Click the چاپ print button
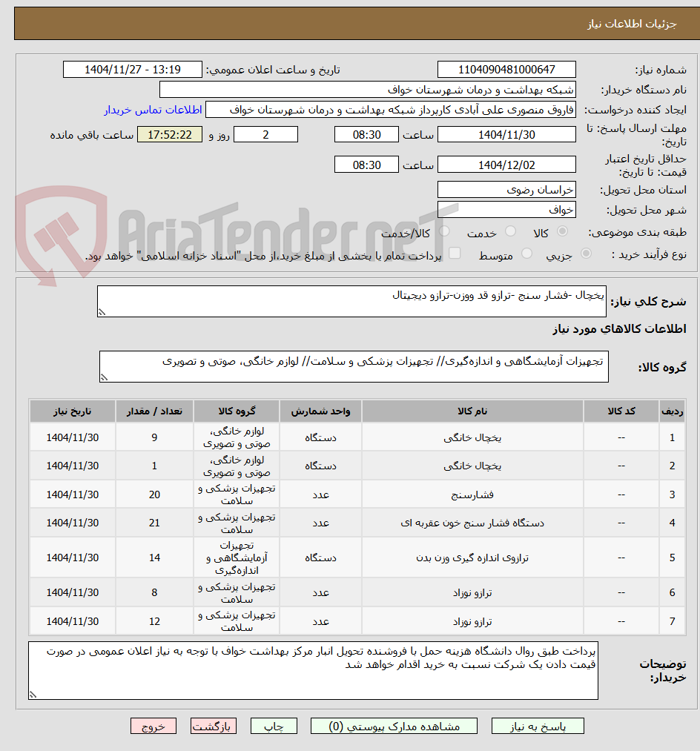This screenshot has height=751, width=700. tap(274, 726)
